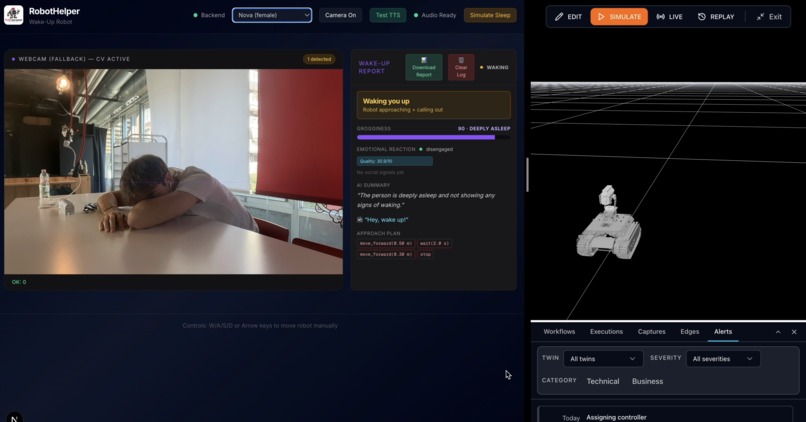Activate the orange SIMULATE play button
This screenshot has width=806, height=422.
[x=619, y=16]
